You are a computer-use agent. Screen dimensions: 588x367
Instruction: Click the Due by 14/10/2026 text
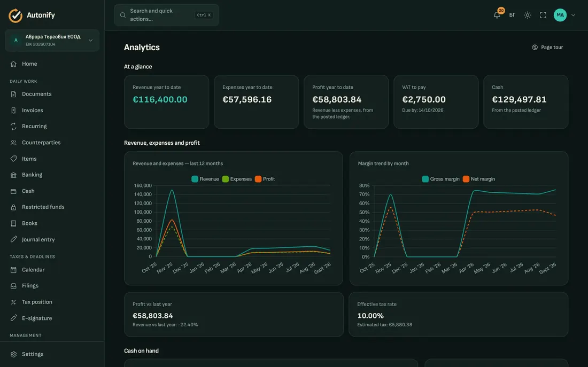pyautogui.click(x=423, y=110)
